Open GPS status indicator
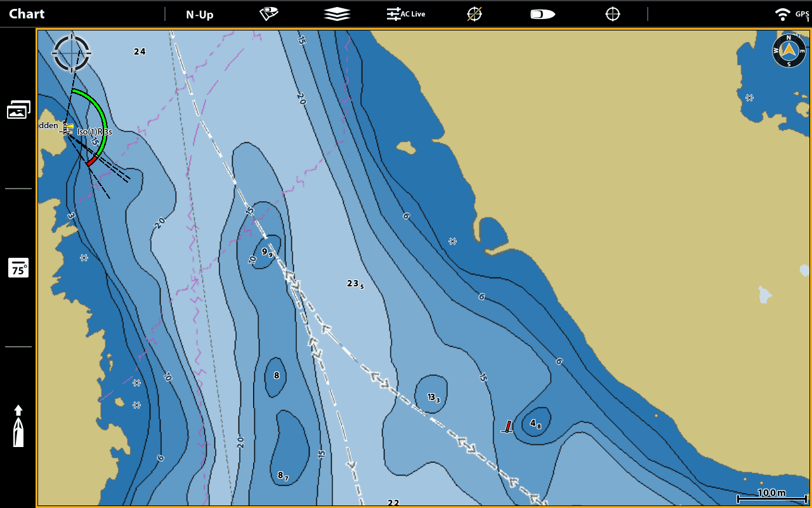The width and height of the screenshot is (812, 508). (x=802, y=15)
